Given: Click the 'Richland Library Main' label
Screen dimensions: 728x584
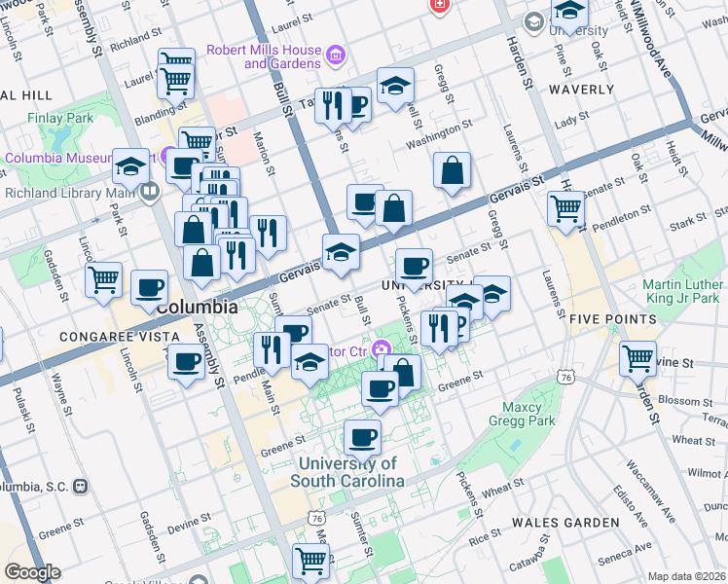Looking at the screenshot, I should (x=70, y=193).
